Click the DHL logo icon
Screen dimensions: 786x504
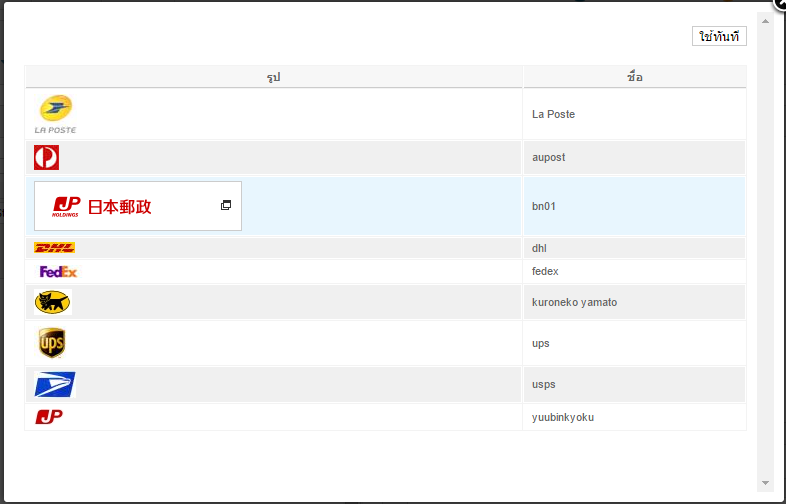[x=55, y=248]
